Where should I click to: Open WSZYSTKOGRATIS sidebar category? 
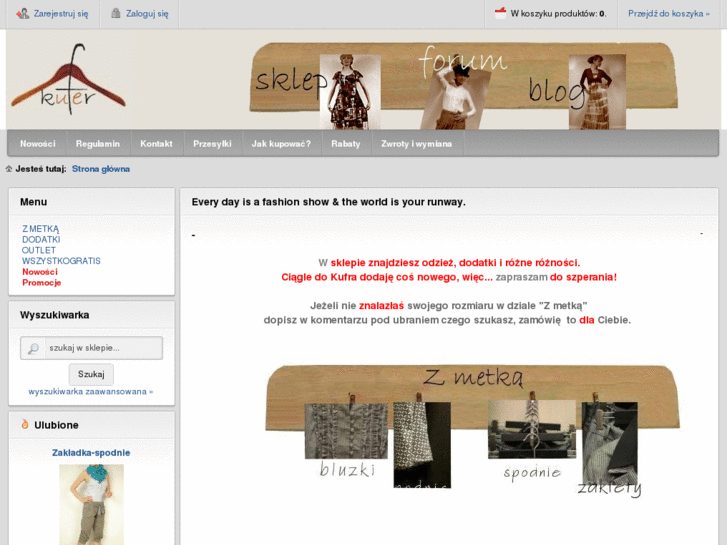(x=61, y=261)
